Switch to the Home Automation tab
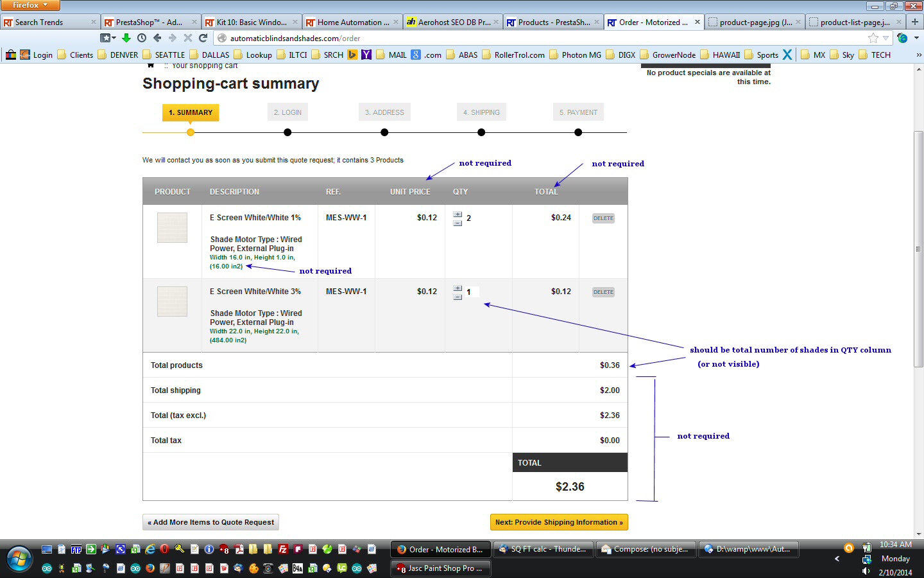The image size is (924, 578). tap(352, 22)
